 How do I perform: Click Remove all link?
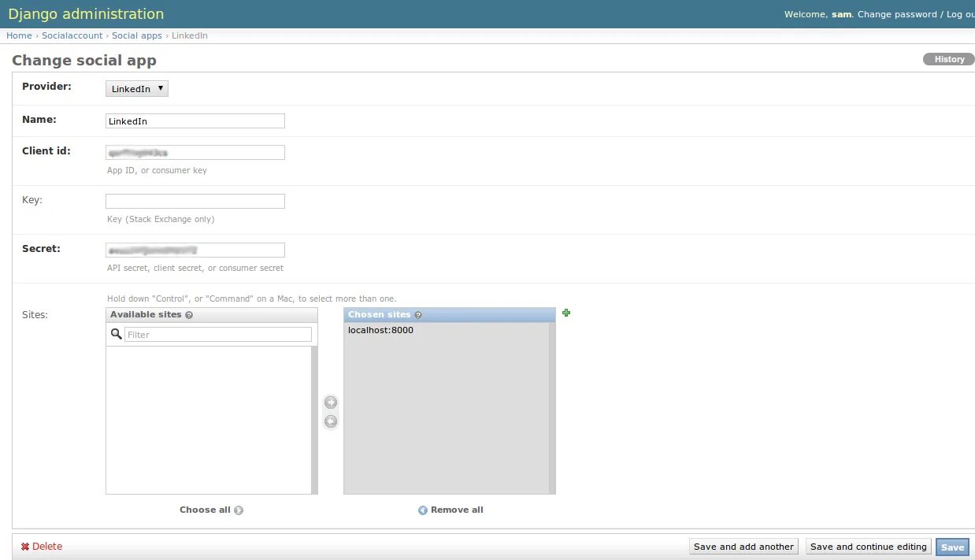tap(450, 510)
